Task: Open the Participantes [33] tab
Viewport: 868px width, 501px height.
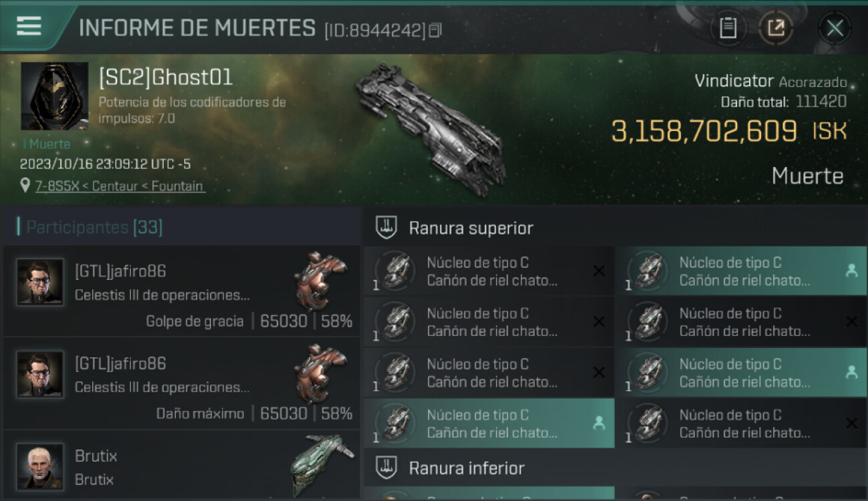Action: point(94,227)
